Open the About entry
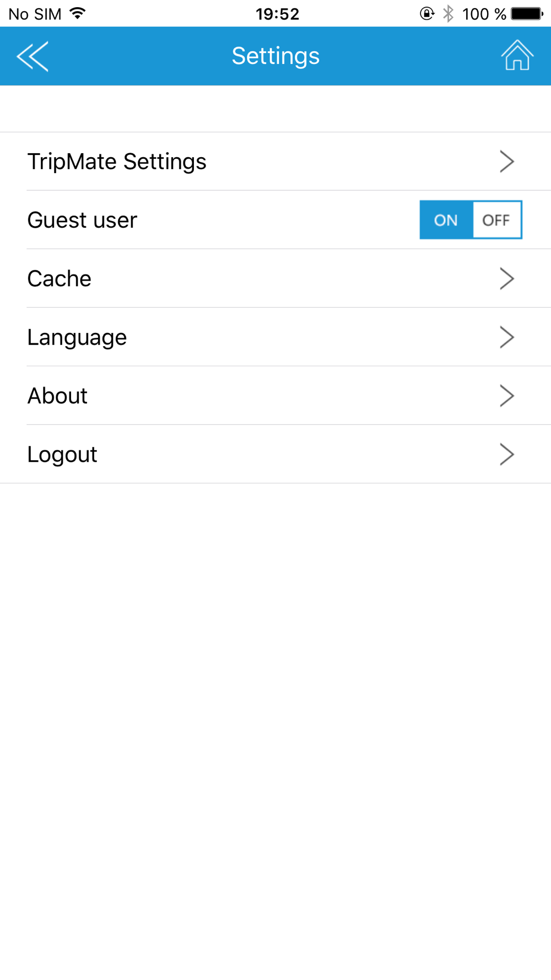 (275, 396)
